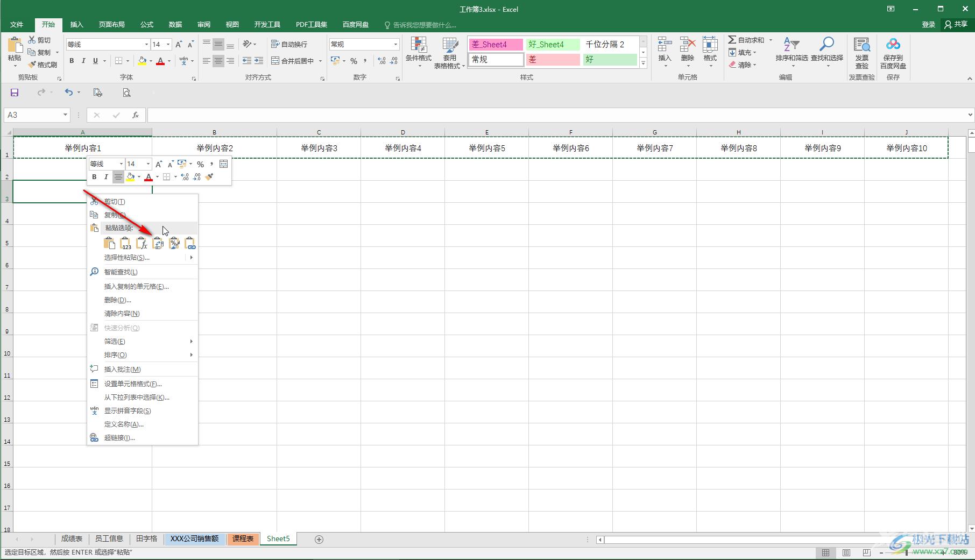This screenshot has width=975, height=560.
Task: Expand the cell styles gallery
Action: click(x=643, y=63)
